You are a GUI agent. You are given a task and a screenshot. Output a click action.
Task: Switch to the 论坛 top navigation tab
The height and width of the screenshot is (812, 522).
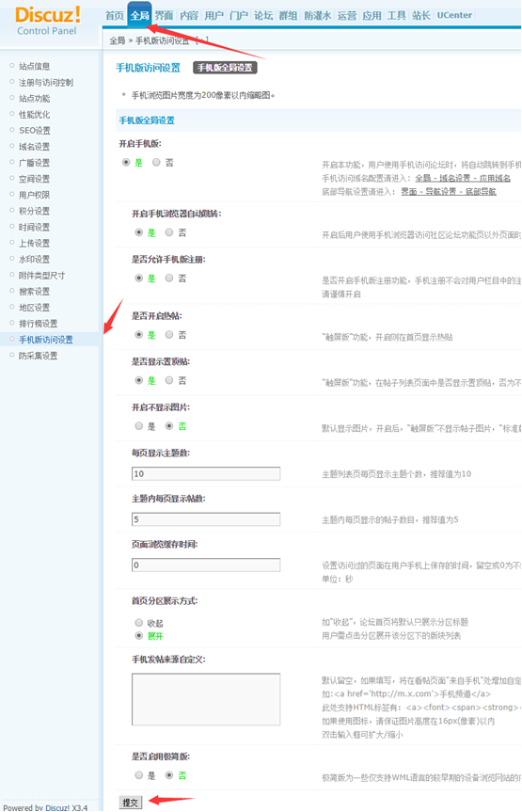coord(263,16)
